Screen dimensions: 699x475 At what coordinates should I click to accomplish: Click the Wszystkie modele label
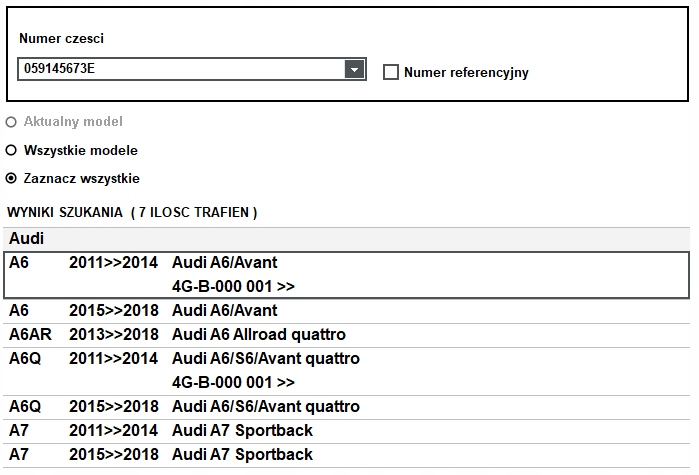[81, 150]
